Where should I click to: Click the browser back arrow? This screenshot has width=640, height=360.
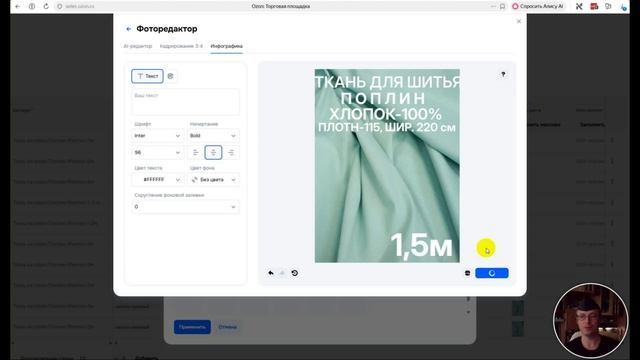coord(17,7)
